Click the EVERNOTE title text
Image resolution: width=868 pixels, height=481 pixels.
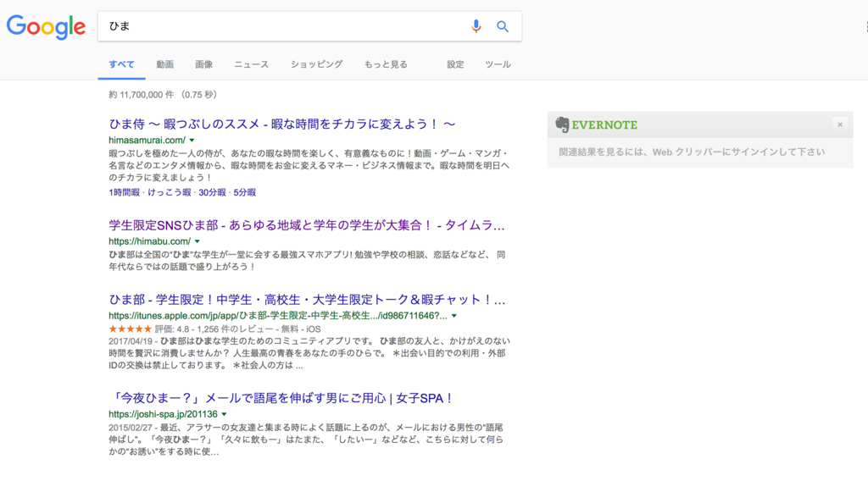604,125
